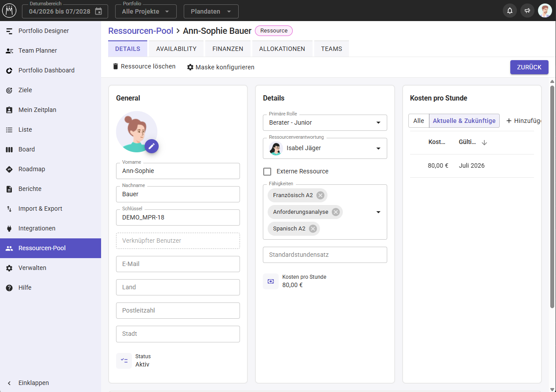The image size is (556, 392).
Task: Click Ressourcen-Pool breadcrumb link
Action: (141, 31)
